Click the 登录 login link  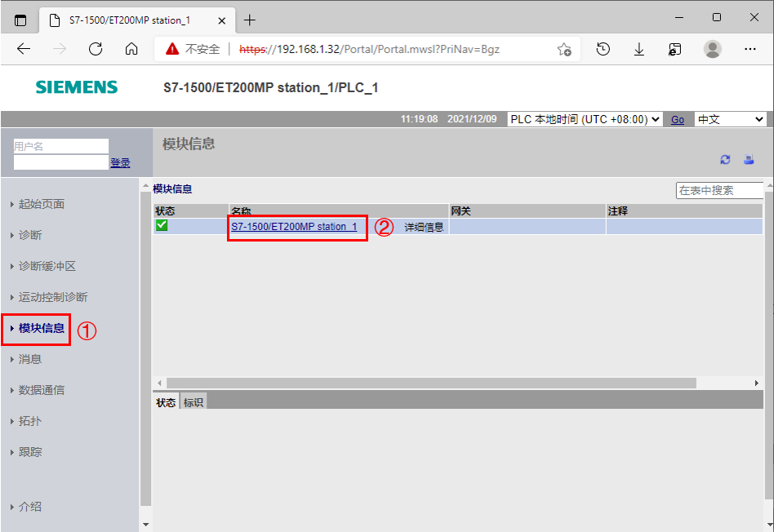tap(120, 163)
